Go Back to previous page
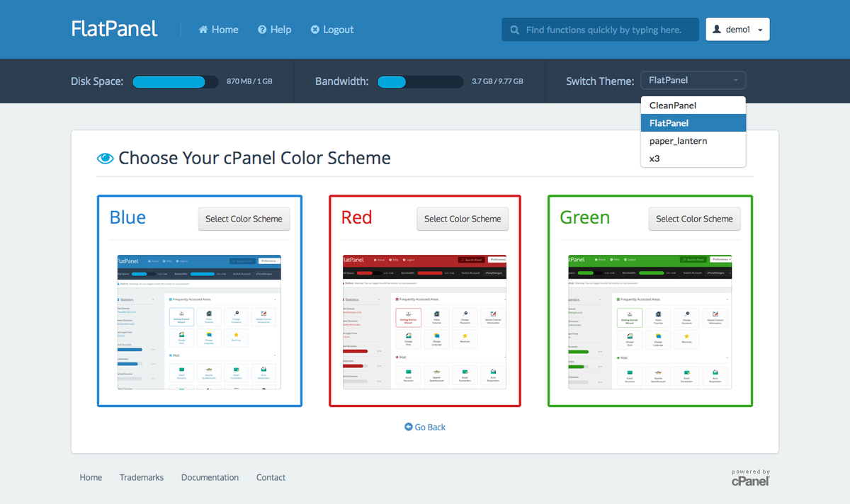Screen dimensions: 850x504 [x=425, y=427]
